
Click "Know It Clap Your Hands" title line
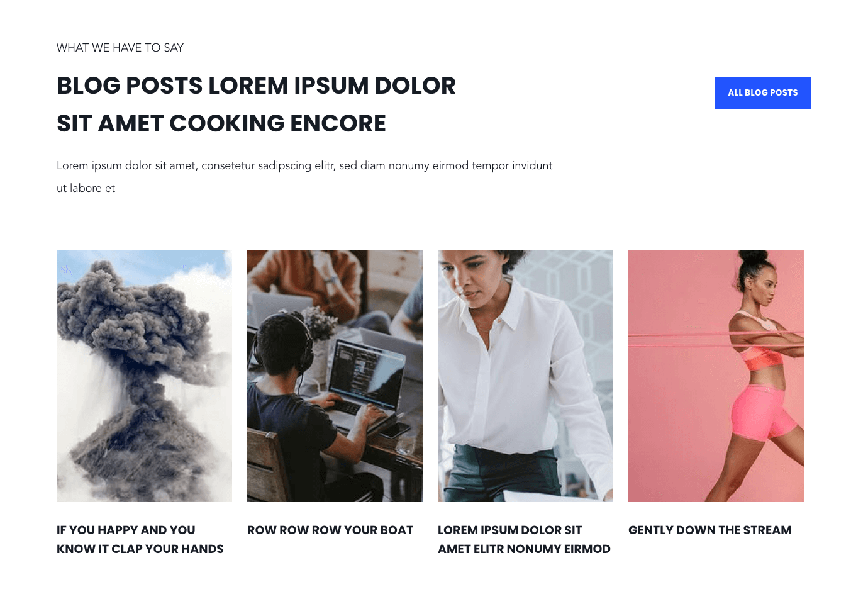pyautogui.click(x=140, y=549)
